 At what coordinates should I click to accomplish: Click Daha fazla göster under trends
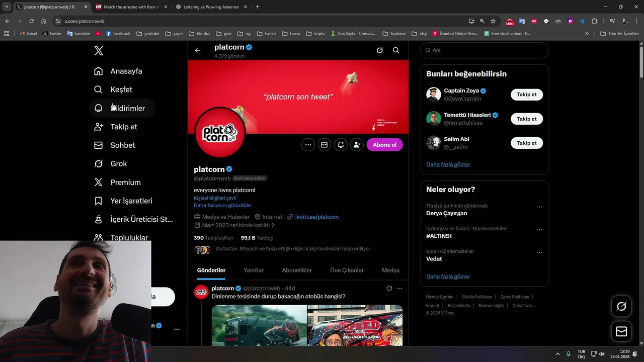point(448,277)
